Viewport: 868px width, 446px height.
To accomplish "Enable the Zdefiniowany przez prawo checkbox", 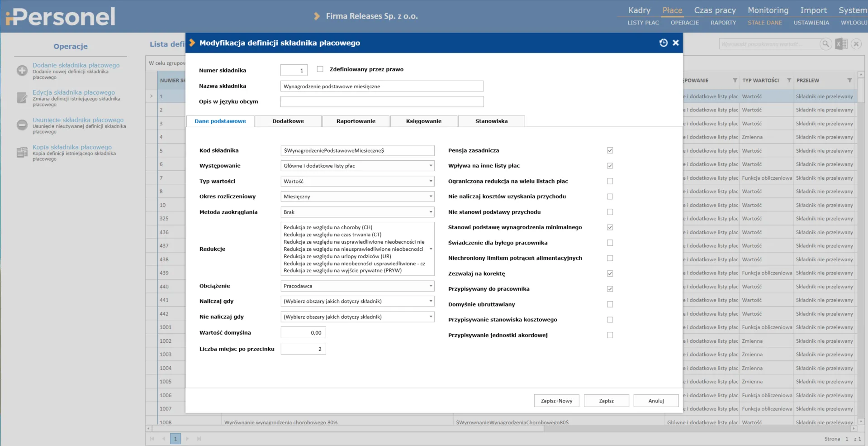I will tap(320, 69).
